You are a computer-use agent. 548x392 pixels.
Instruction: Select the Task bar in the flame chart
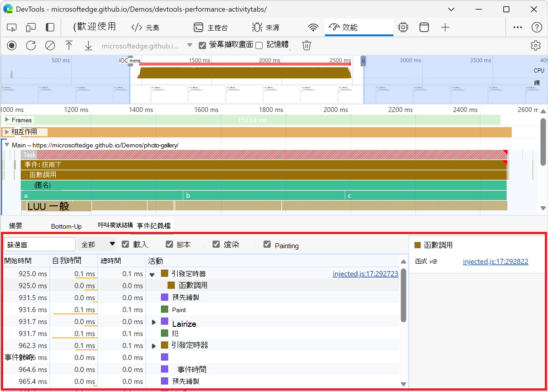(x=264, y=155)
